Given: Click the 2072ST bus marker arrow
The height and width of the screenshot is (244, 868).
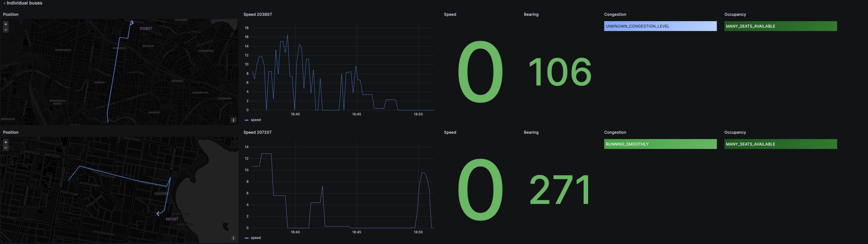Looking at the screenshot, I should click(158, 213).
